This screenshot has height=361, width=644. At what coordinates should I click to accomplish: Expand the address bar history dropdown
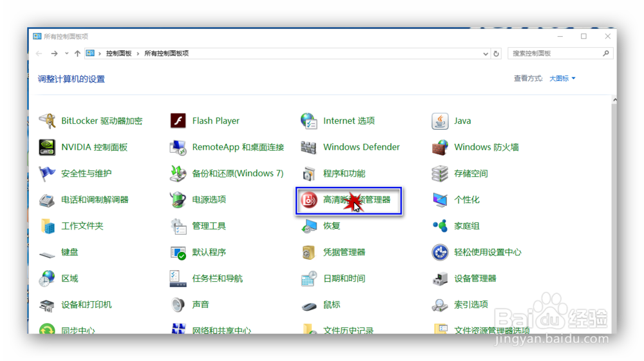coord(486,54)
